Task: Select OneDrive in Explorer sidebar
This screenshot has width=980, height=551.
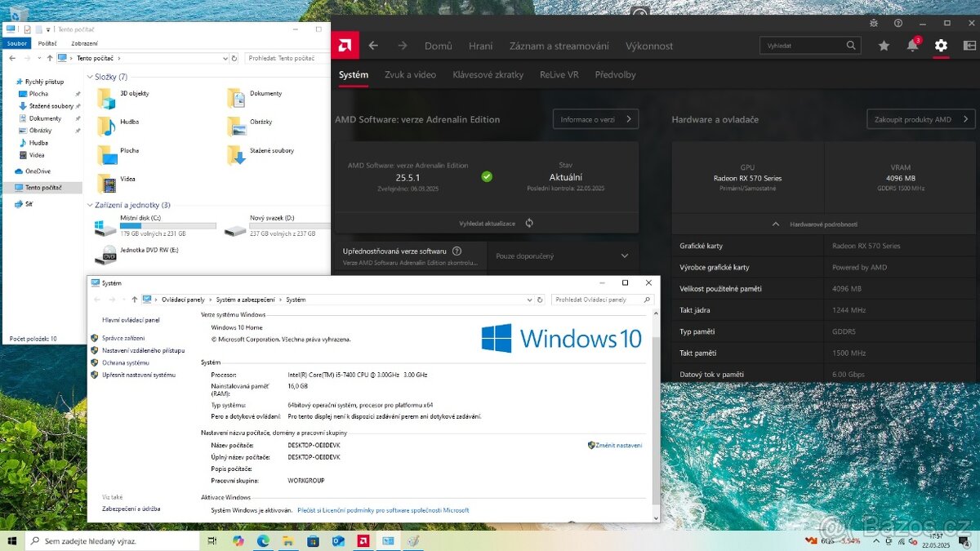Action: [x=38, y=171]
